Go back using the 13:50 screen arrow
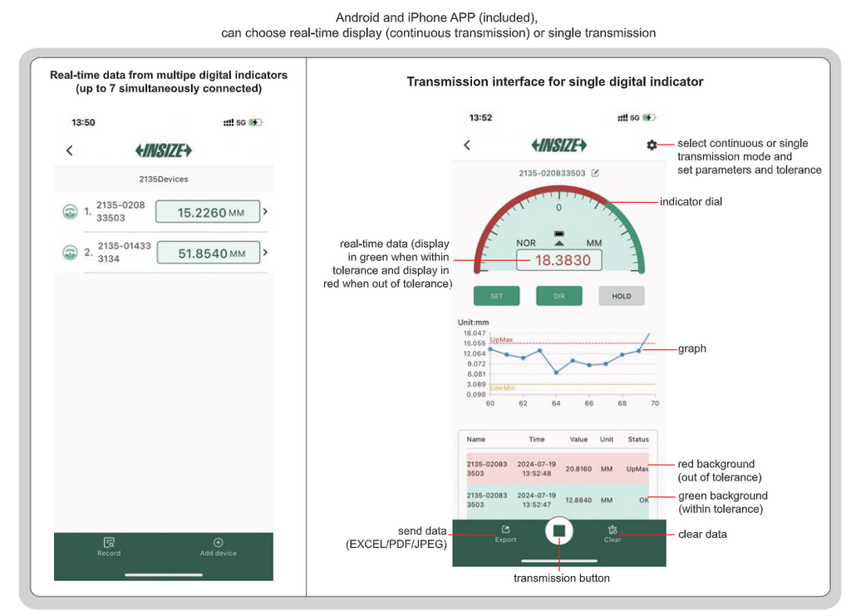 click(70, 150)
